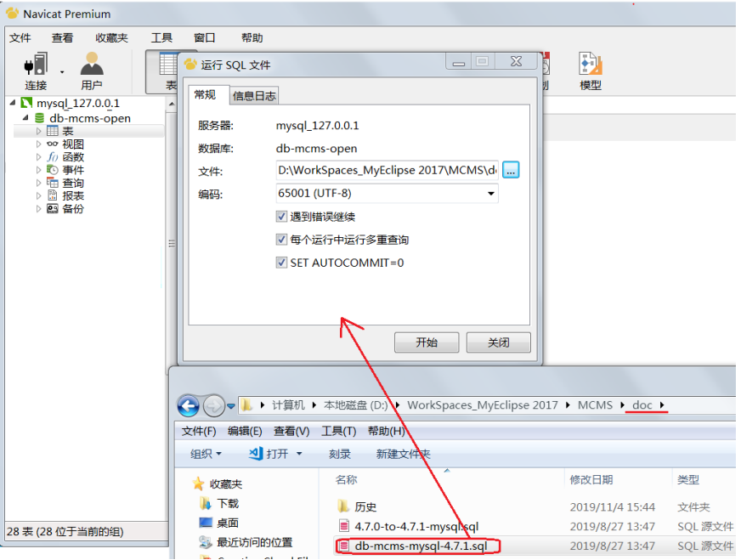Select the 查询 (Query) node in tree

point(73,183)
